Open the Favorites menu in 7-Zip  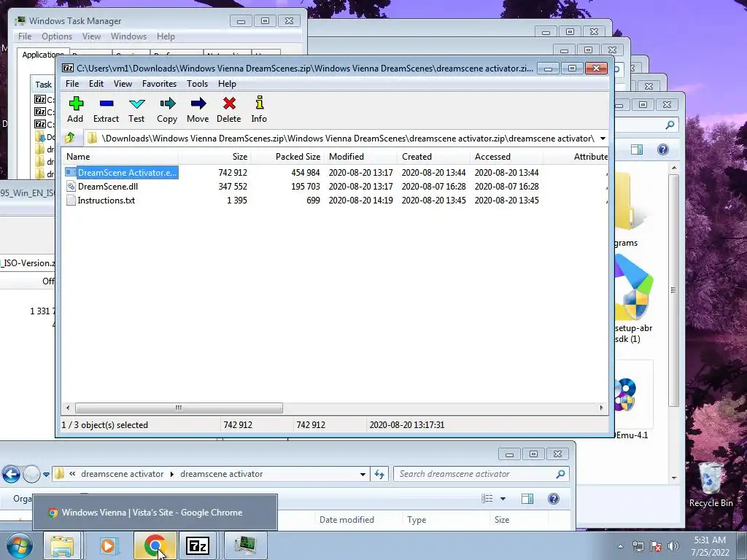[x=159, y=84]
